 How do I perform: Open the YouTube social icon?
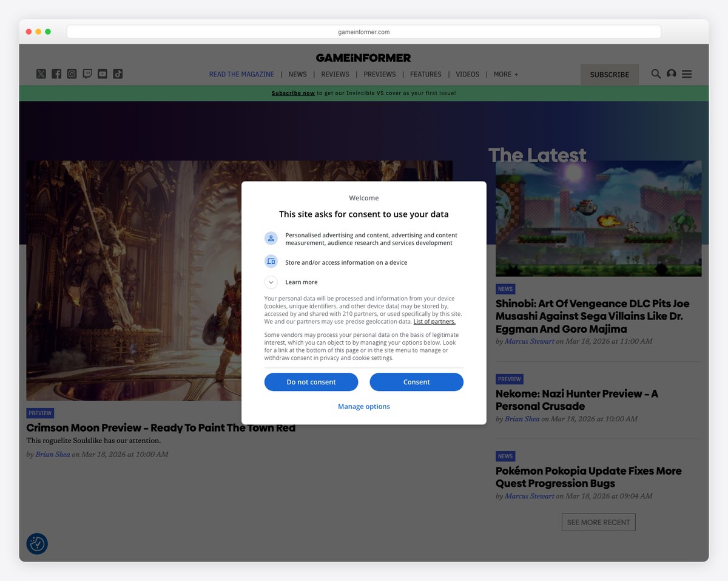point(103,74)
